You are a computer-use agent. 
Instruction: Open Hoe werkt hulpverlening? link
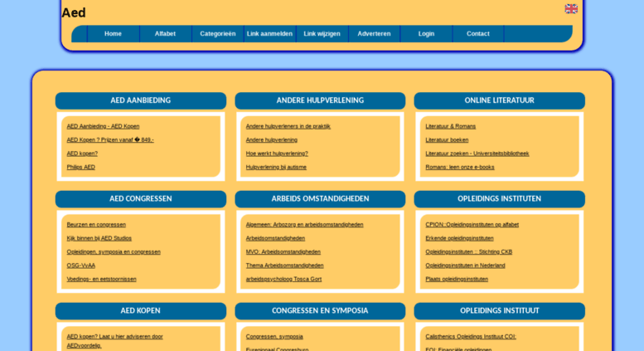pos(277,154)
